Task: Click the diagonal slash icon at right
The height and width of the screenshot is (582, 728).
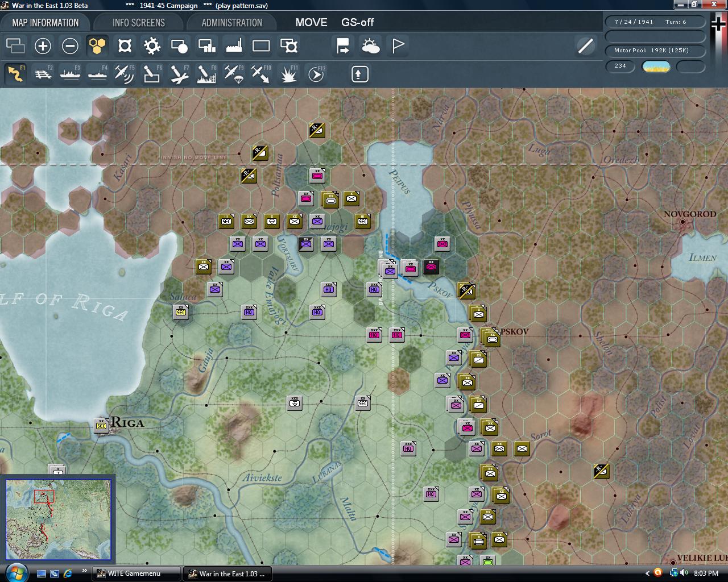Action: pyautogui.click(x=585, y=46)
